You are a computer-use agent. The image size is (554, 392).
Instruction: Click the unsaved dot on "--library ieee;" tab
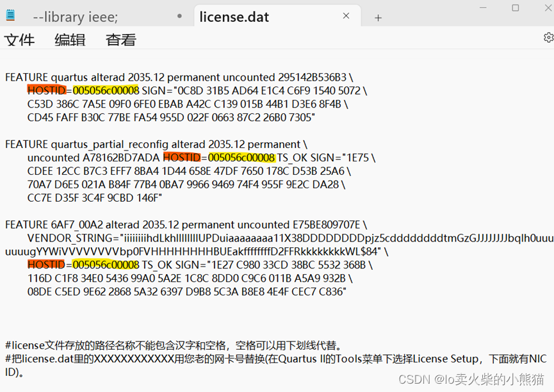[179, 17]
